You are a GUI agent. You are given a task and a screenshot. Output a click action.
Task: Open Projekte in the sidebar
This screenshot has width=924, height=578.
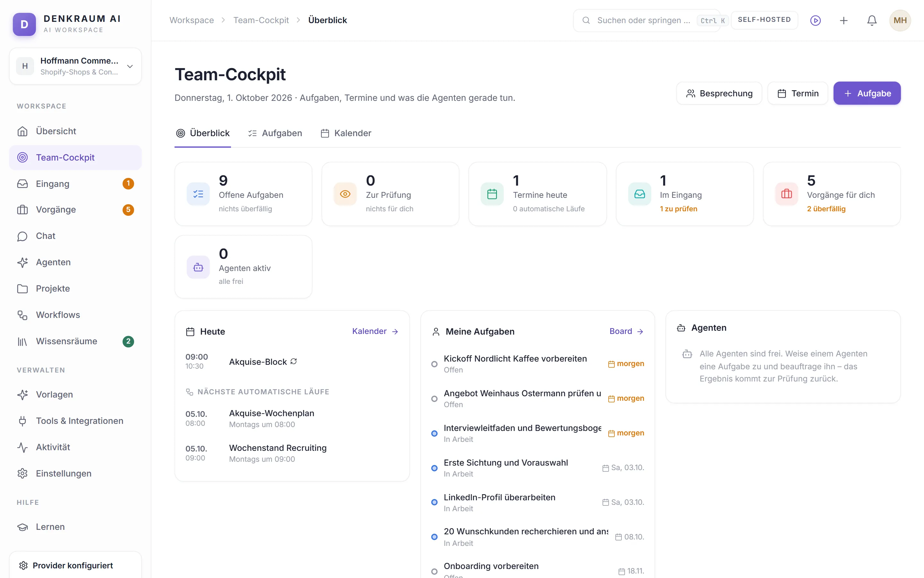pos(75,289)
